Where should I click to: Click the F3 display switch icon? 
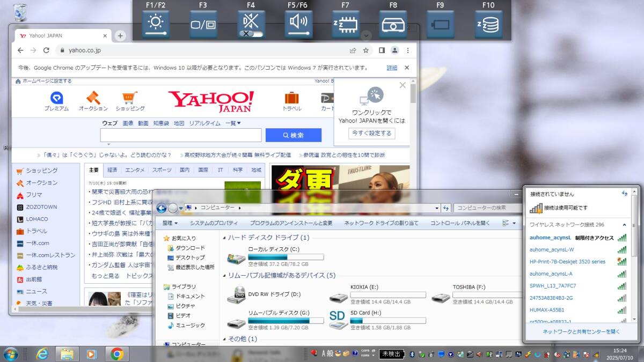point(203,24)
